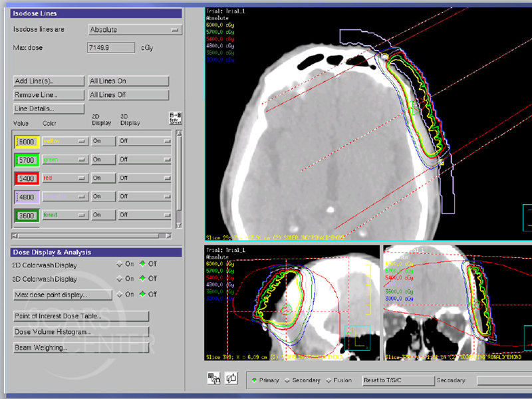
Task: Click the Max dose value field
Action: tap(110, 48)
